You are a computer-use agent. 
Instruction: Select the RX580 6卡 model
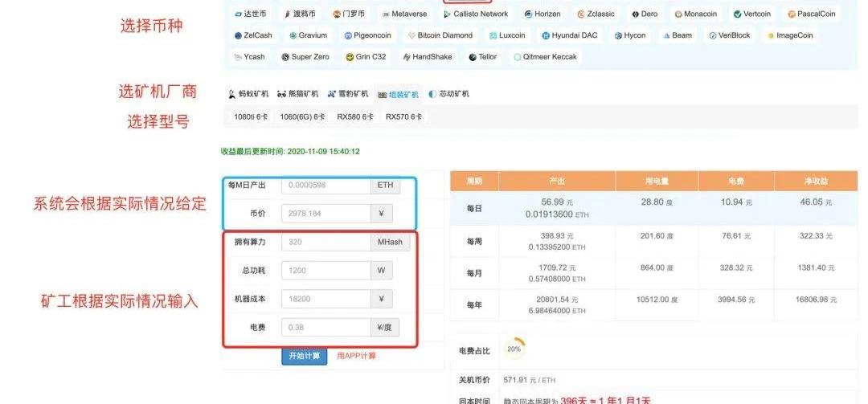coord(355,117)
